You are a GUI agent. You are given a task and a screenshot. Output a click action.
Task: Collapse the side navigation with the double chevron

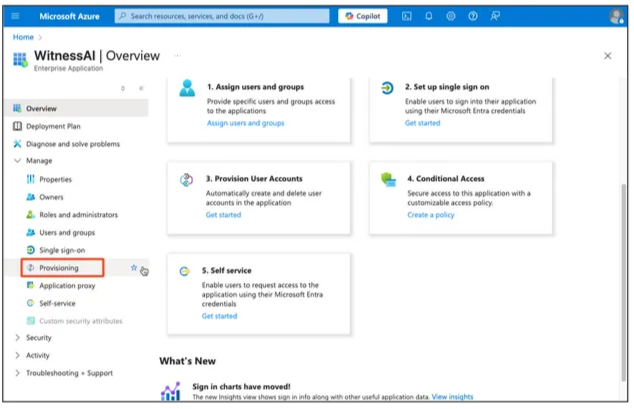click(x=141, y=88)
